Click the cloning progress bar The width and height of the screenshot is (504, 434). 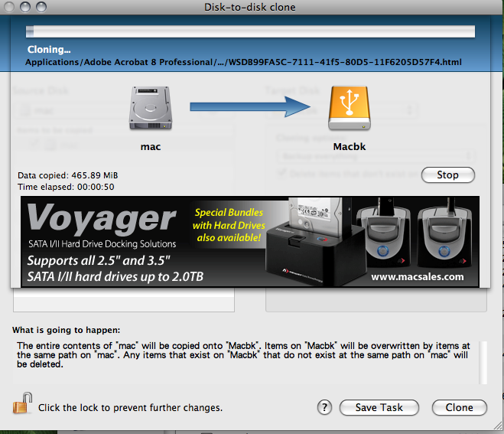pos(250,31)
